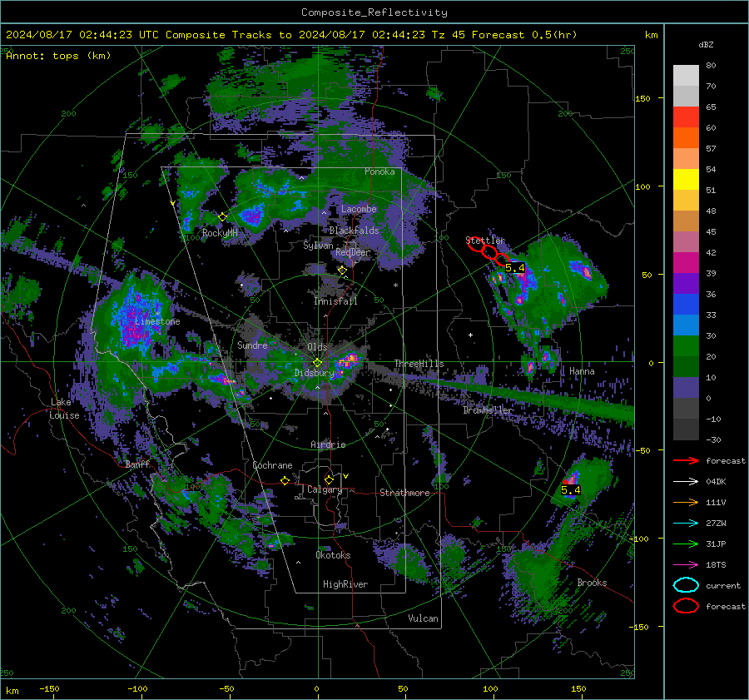Click the magenta swatch in the dBZ scale

click(686, 263)
